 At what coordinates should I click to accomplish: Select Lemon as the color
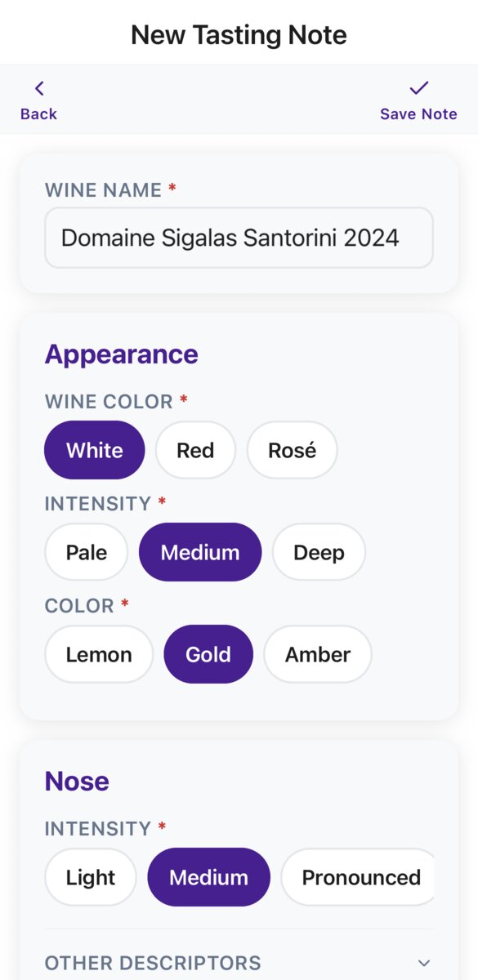click(99, 654)
